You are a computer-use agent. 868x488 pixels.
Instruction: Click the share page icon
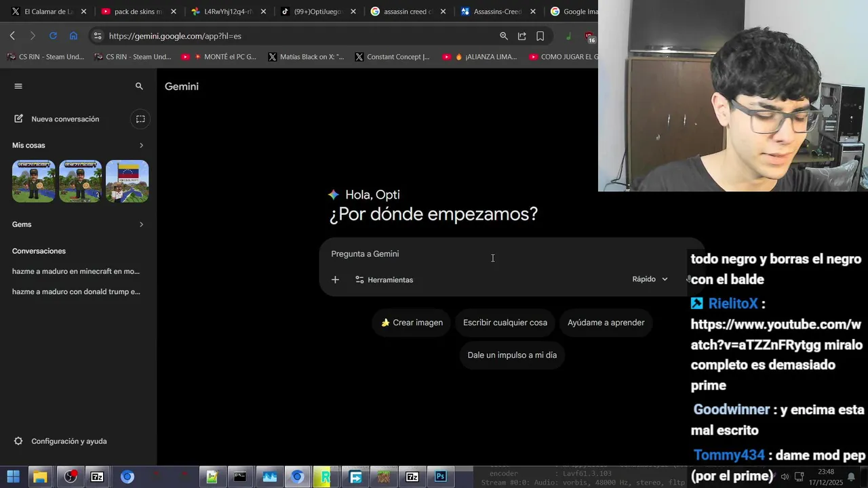tap(522, 36)
